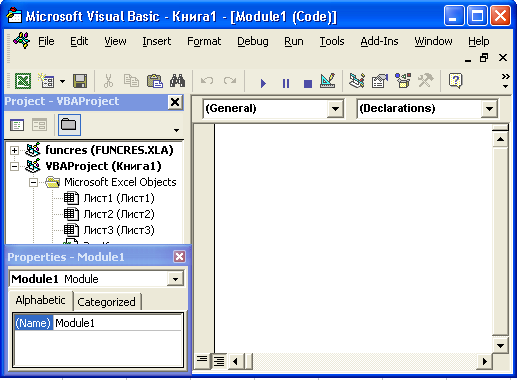The width and height of the screenshot is (517, 380).
Task: Click the VB application icon beside File menu
Action: [21, 41]
